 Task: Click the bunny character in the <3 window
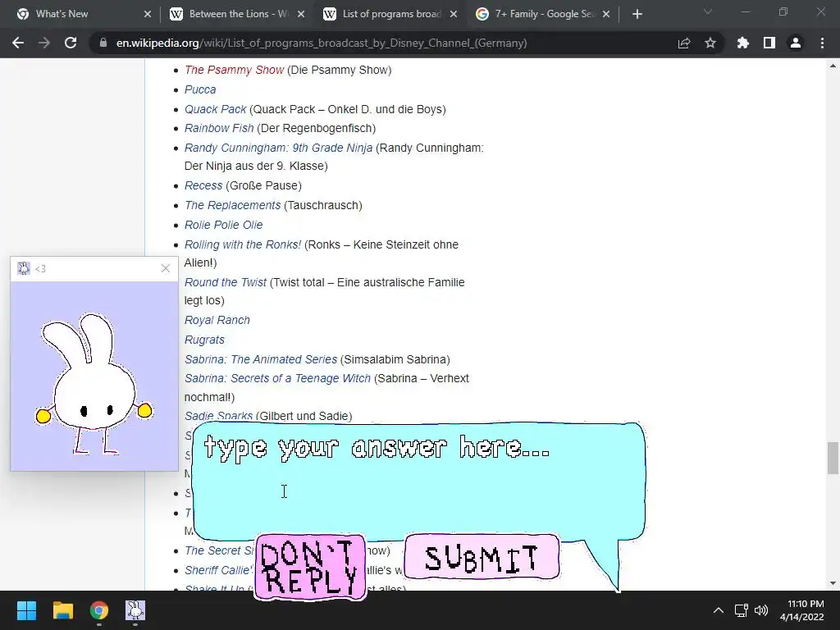coord(94,383)
